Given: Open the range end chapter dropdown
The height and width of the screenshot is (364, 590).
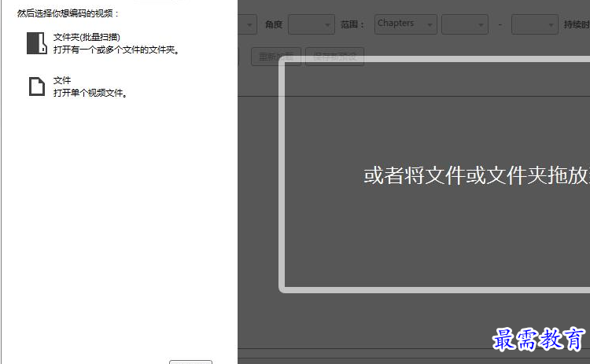Looking at the screenshot, I should pos(535,24).
